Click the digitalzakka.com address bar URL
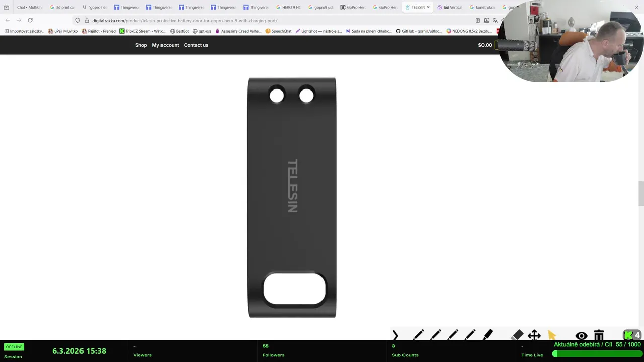 pos(185,21)
